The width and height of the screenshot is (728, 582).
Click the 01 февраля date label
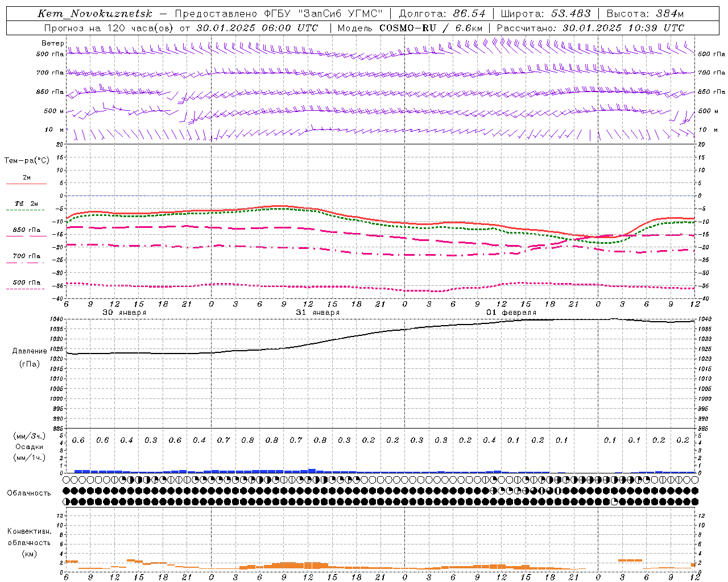click(511, 313)
